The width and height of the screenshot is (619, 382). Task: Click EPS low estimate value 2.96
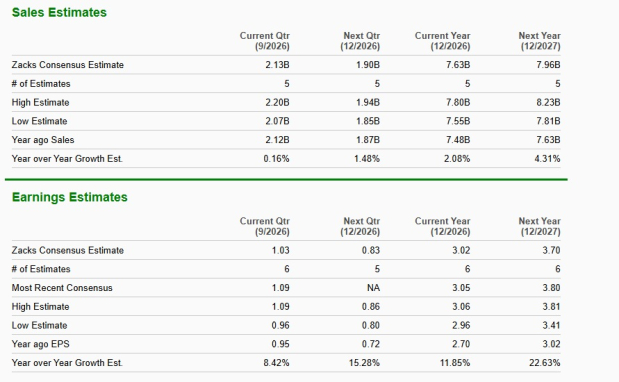pyautogui.click(x=461, y=325)
